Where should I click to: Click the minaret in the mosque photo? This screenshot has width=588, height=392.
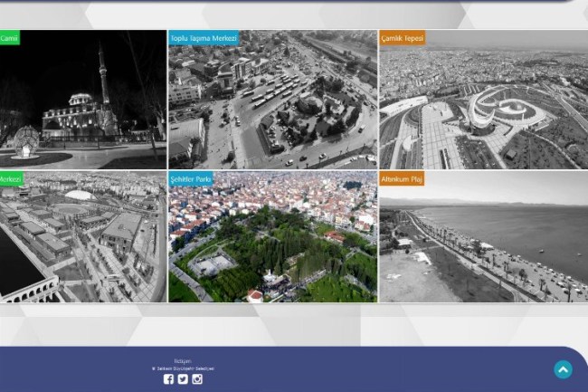(x=102, y=72)
